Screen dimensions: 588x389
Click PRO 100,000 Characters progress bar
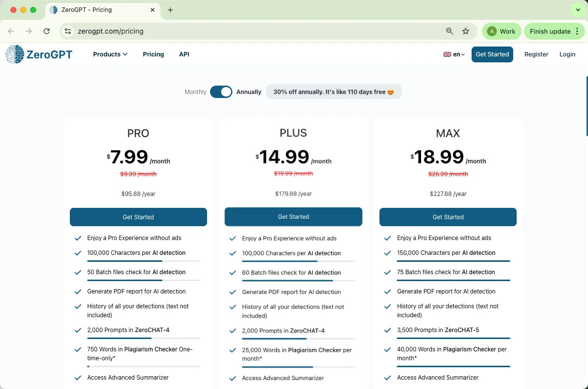coord(144,261)
